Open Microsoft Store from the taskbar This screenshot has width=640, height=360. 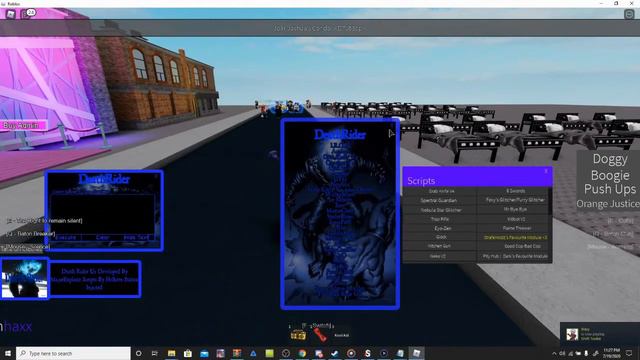188,353
